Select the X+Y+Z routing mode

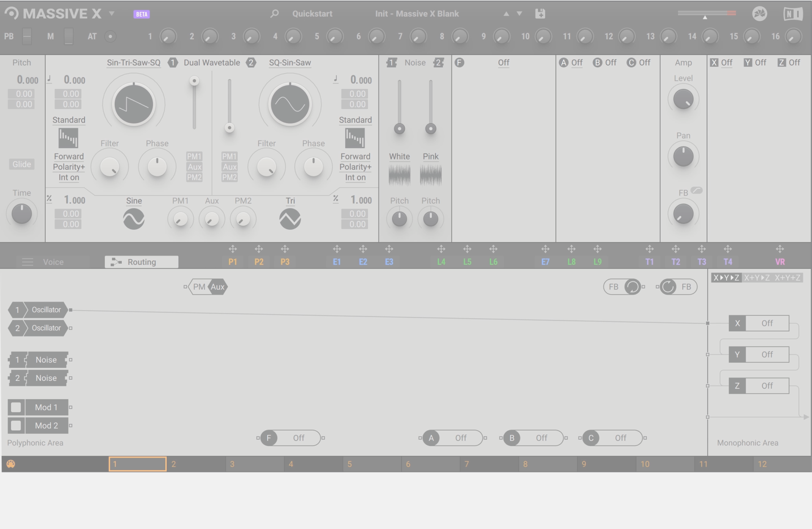787,278
